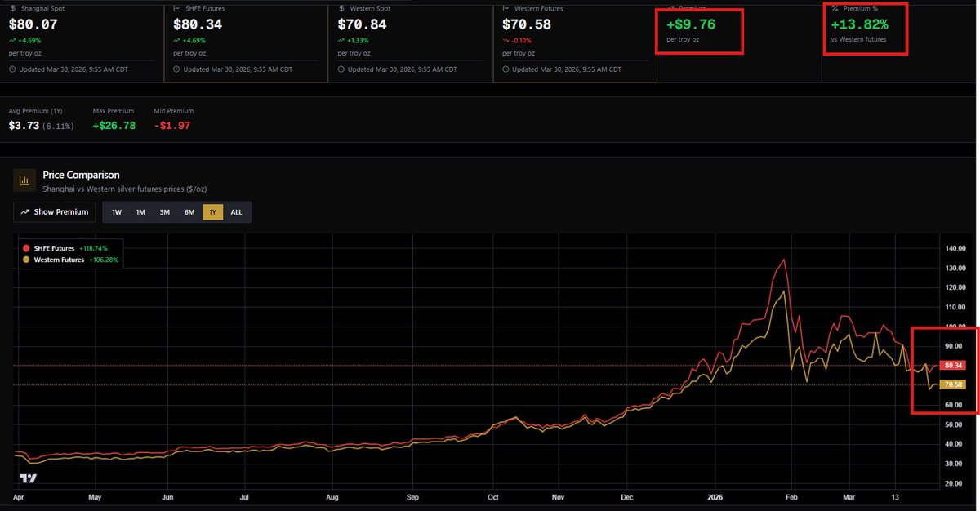Click the Western Futures $70.58 price
Viewport: 980px width, 511px height.
point(527,24)
